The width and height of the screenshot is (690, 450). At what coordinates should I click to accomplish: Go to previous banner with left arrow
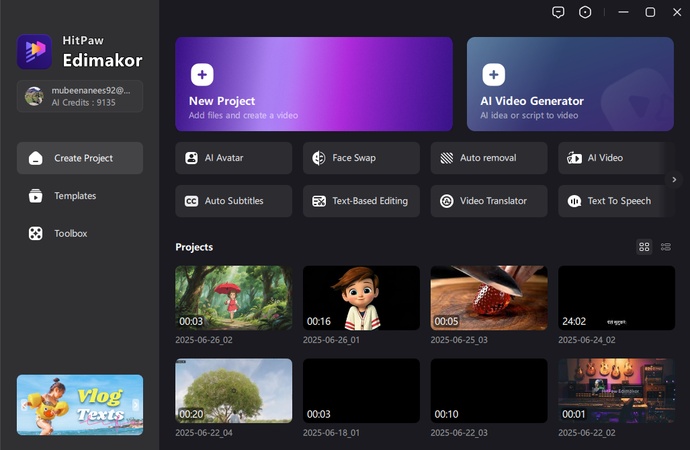(24, 405)
